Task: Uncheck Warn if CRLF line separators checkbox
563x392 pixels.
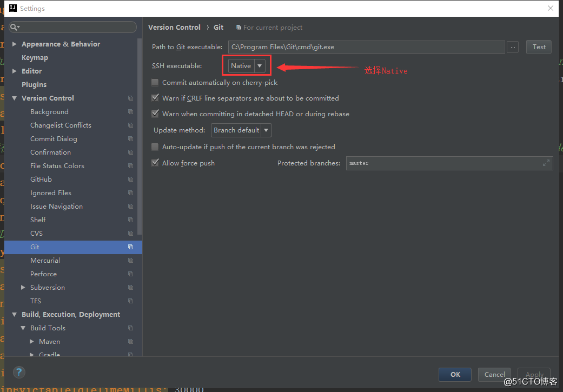Action: coord(155,98)
